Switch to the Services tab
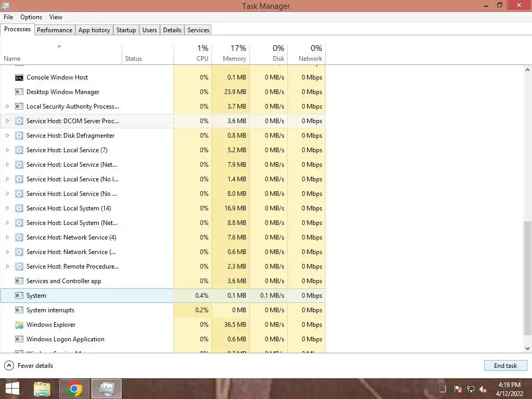 click(198, 30)
